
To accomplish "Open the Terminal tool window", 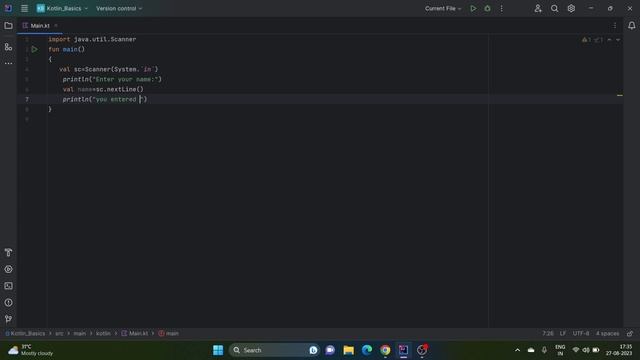I will tap(8, 286).
